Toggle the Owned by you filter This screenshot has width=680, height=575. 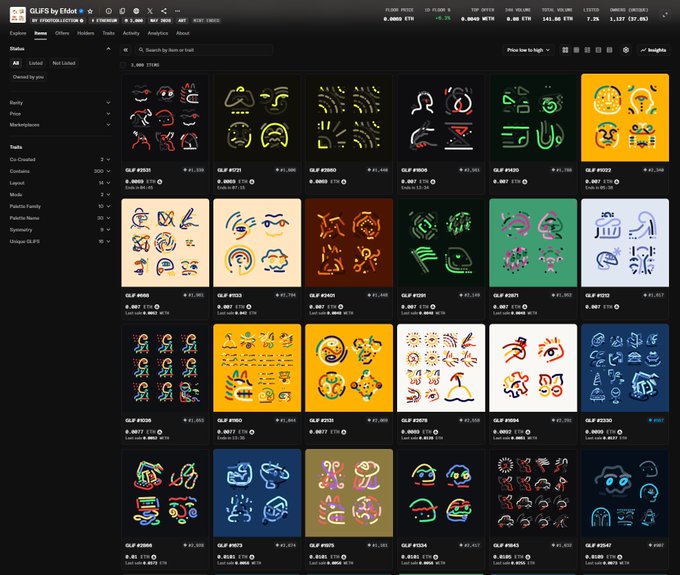pos(28,77)
